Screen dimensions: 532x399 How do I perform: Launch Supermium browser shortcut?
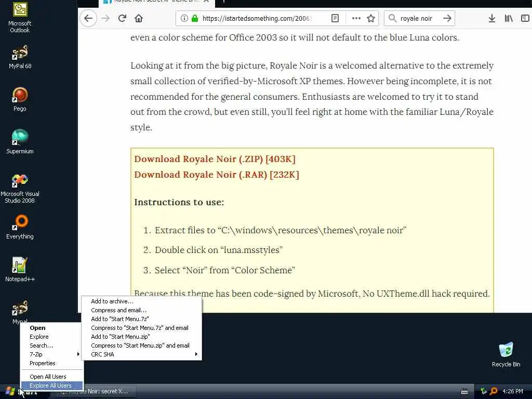click(20, 142)
